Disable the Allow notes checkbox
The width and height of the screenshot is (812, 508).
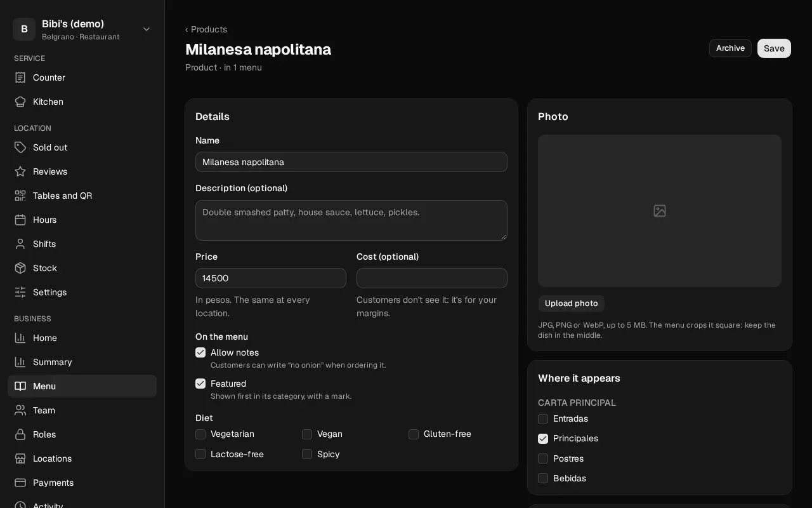coord(200,352)
